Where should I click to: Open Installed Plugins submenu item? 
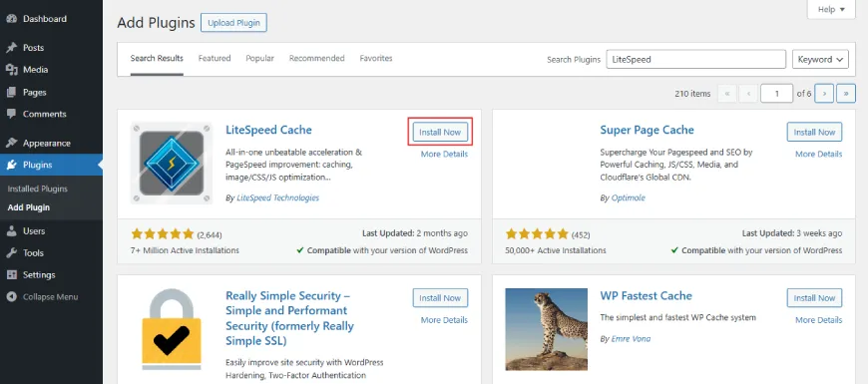click(x=38, y=189)
